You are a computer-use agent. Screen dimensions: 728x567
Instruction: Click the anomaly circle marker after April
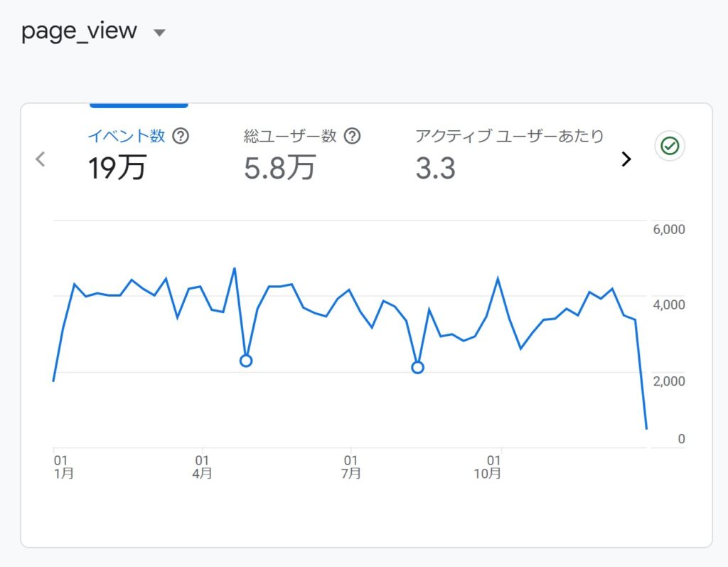point(246,361)
